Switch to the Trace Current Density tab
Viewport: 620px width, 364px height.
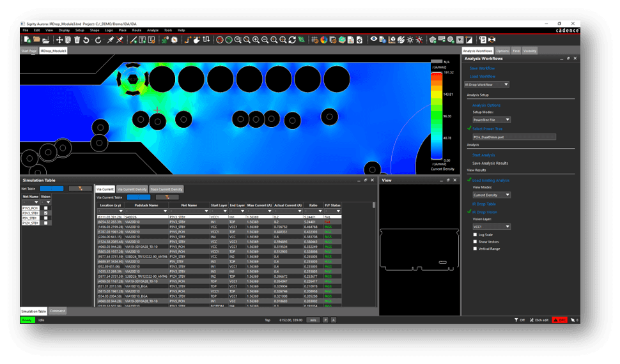pyautogui.click(x=166, y=189)
